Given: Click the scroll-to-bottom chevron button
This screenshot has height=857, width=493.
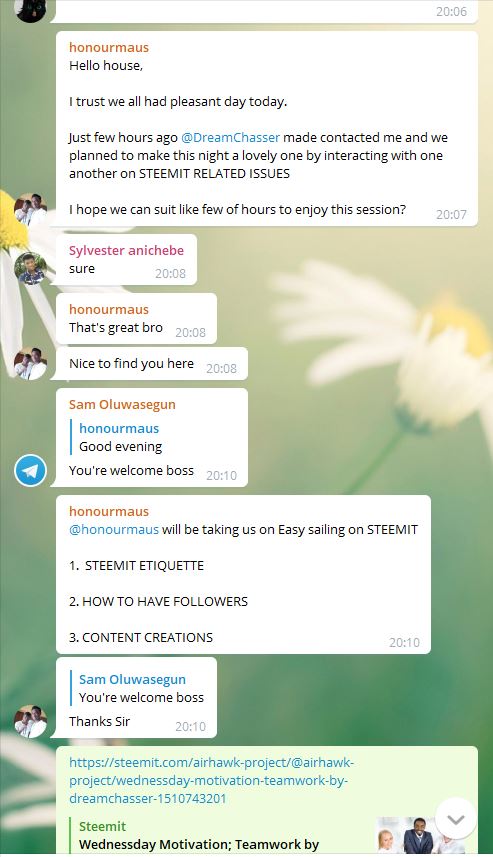Looking at the screenshot, I should coord(456,819).
